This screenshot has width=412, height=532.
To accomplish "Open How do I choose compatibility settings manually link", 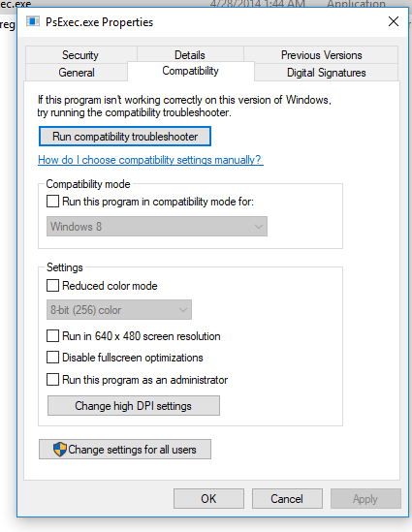I will click(150, 160).
